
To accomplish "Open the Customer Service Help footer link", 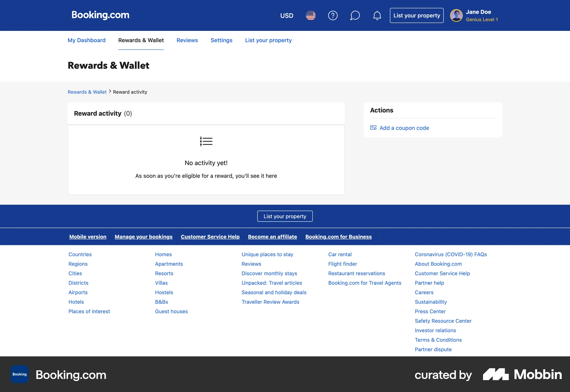I will [210, 237].
